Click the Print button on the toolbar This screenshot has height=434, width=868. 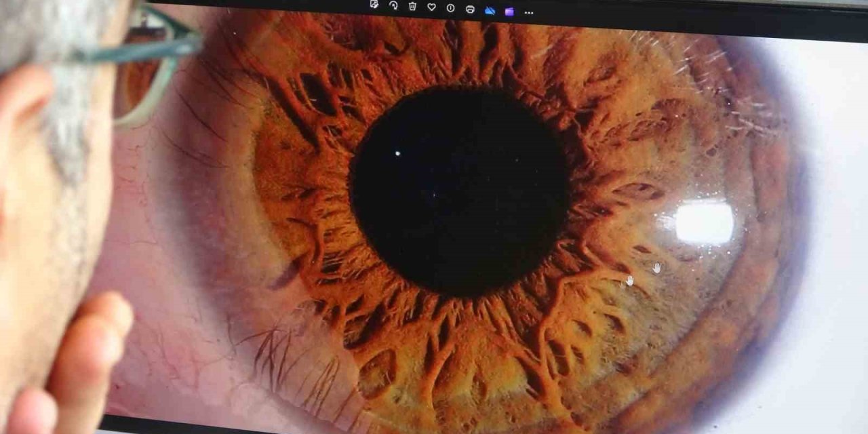point(471,7)
